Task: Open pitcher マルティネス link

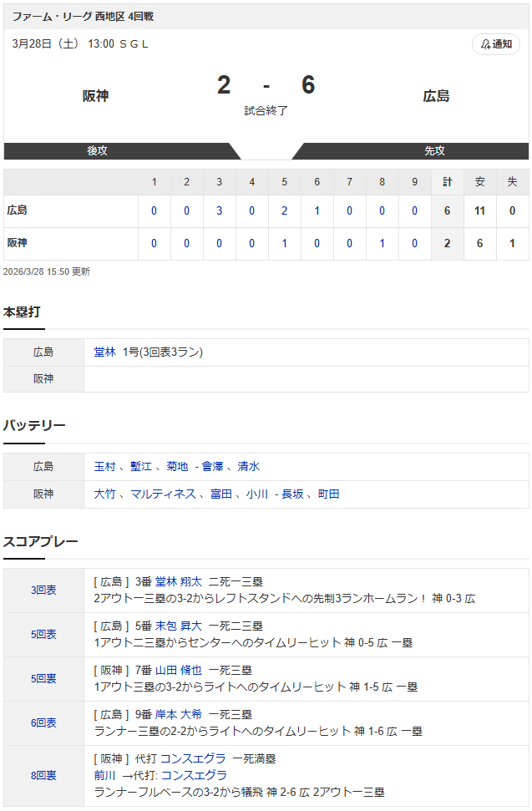Action: click(x=163, y=494)
